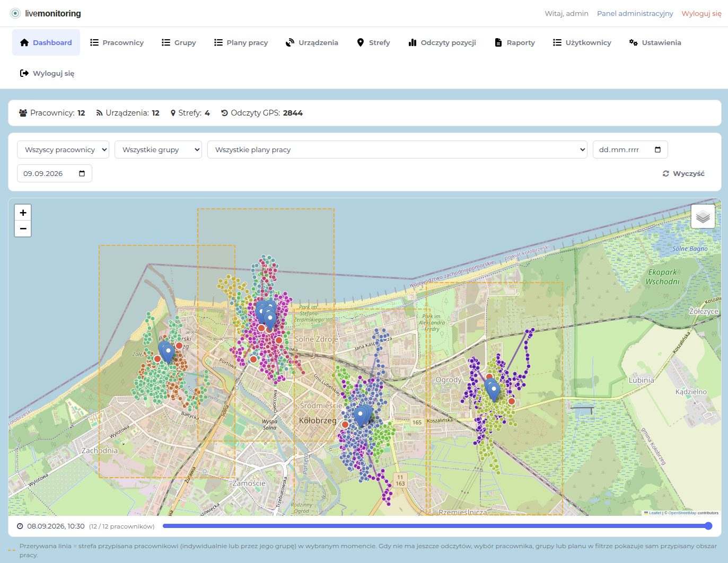Click the 09.09.2026 date field

tap(55, 173)
